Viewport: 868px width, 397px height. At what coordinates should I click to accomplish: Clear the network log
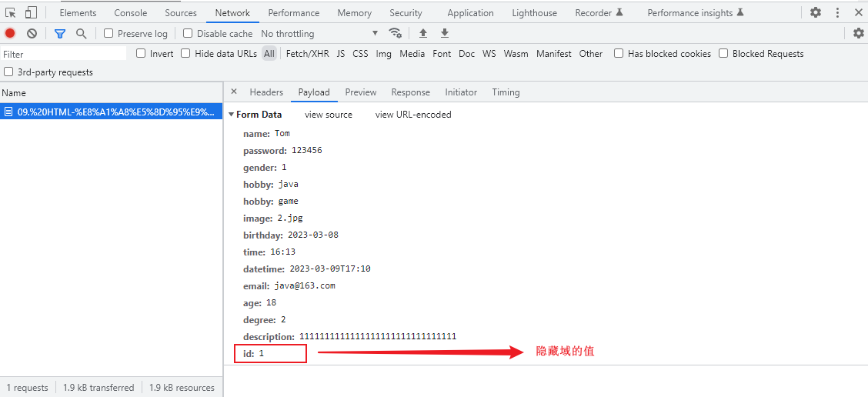coord(32,33)
